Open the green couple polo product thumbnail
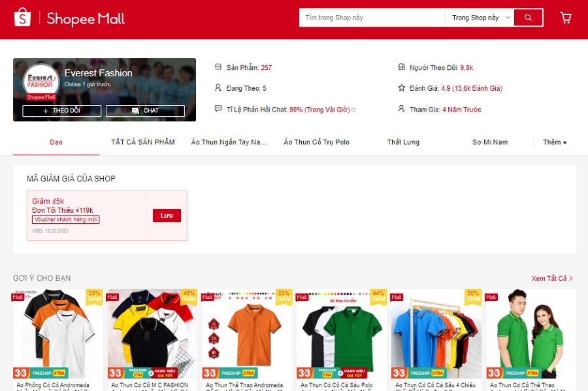Image resolution: width=588 pixels, height=391 pixels. point(531,333)
